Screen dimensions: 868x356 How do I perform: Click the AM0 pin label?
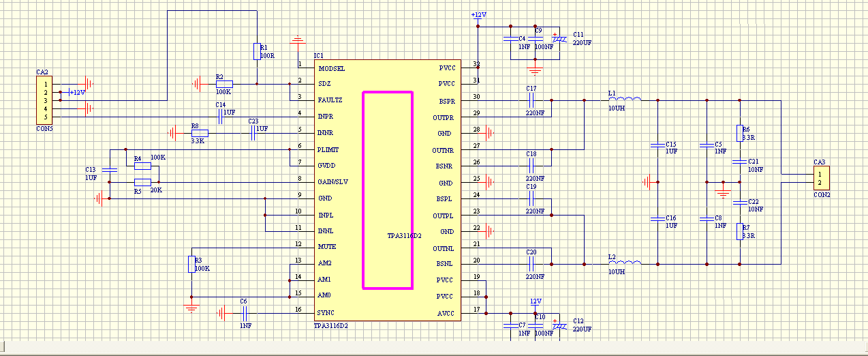pyautogui.click(x=324, y=296)
